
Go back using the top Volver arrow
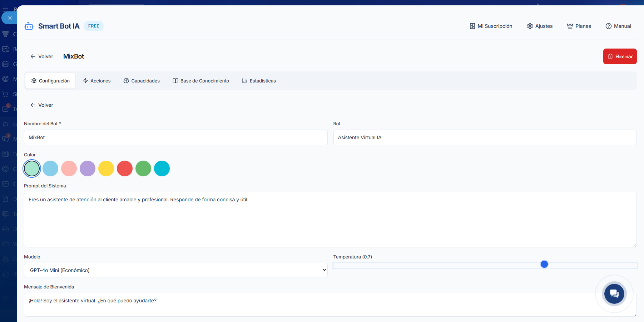[x=42, y=56]
